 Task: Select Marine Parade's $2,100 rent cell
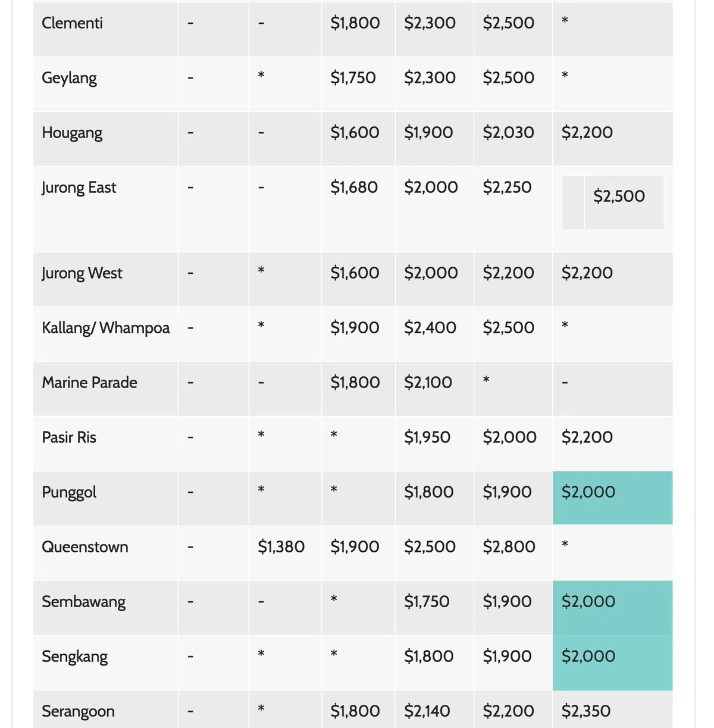tap(428, 383)
